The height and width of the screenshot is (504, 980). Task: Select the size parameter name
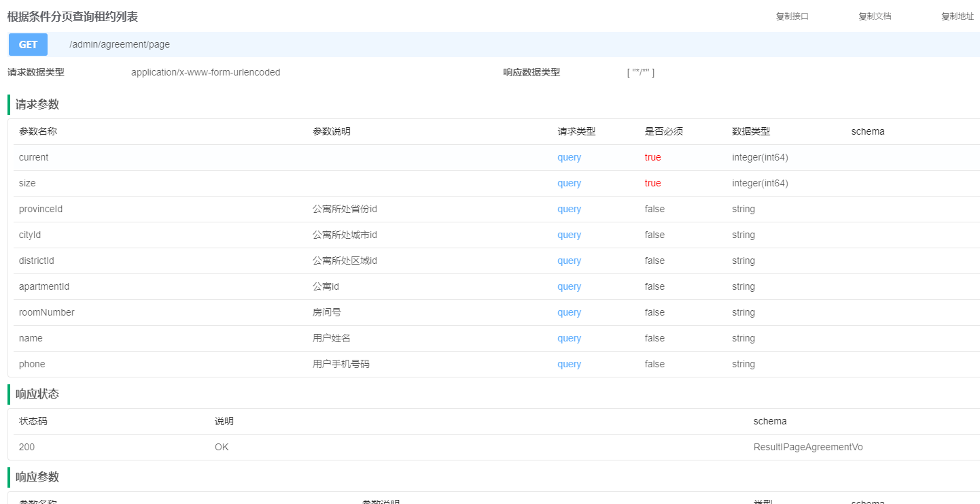(27, 183)
